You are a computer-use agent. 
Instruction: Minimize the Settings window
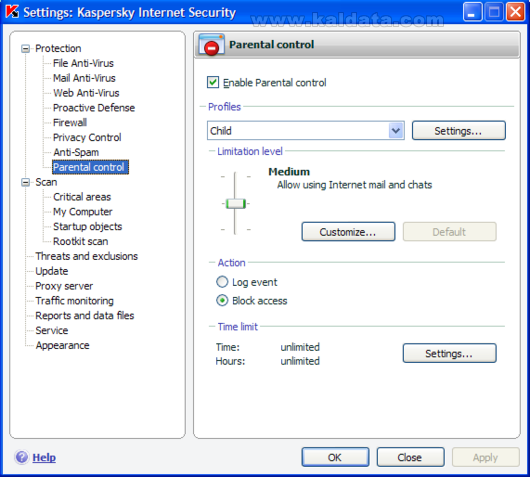(472, 12)
